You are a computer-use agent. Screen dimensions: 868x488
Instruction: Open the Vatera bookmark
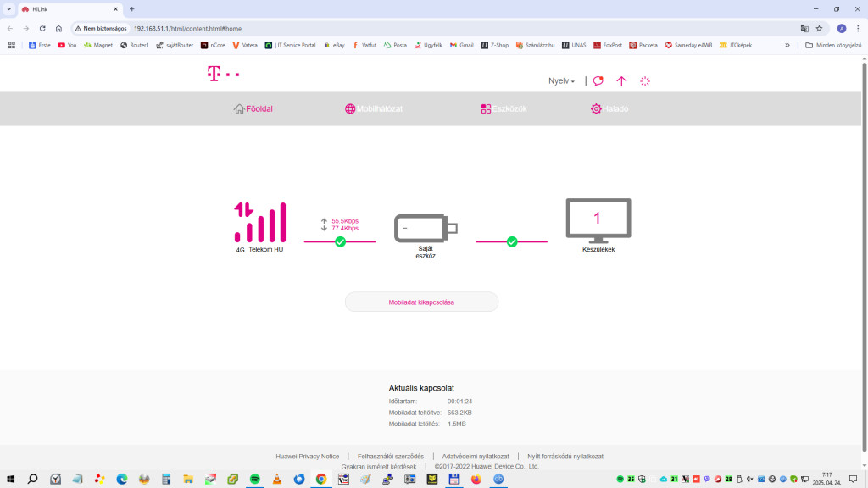point(245,46)
